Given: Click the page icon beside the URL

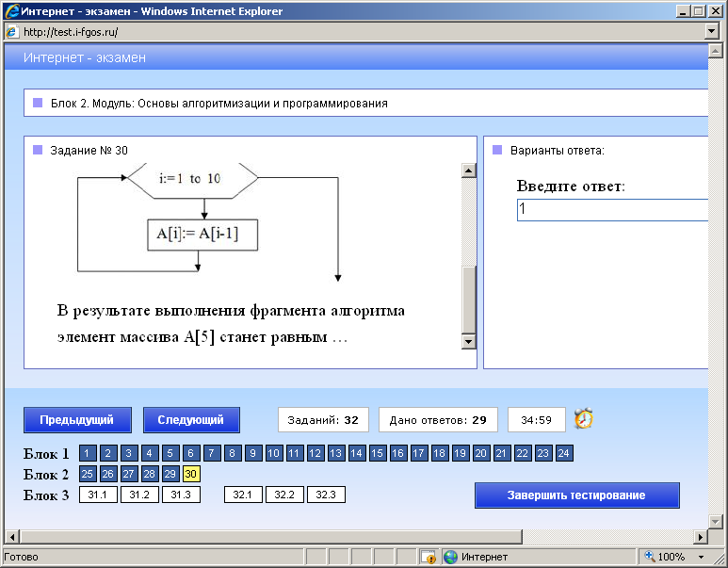Looking at the screenshot, I should pos(11,32).
